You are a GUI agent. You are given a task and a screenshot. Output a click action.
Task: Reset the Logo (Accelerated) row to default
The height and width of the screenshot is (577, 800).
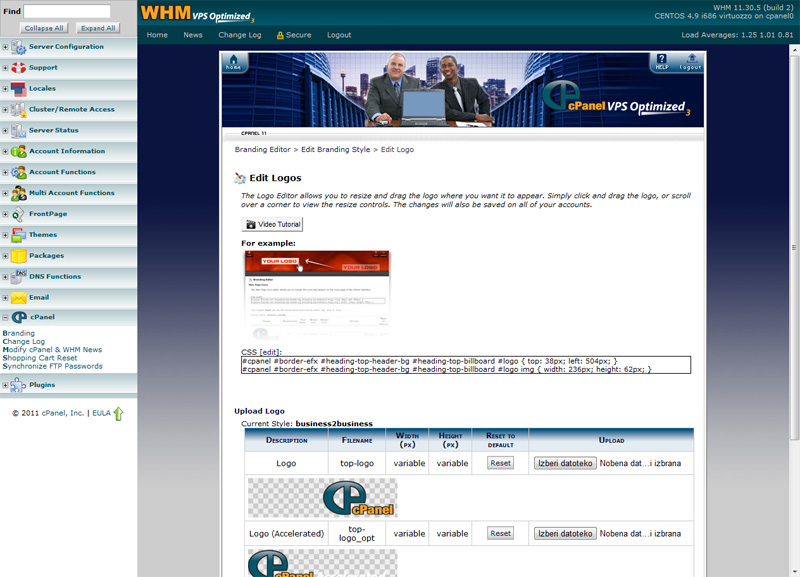pos(501,534)
